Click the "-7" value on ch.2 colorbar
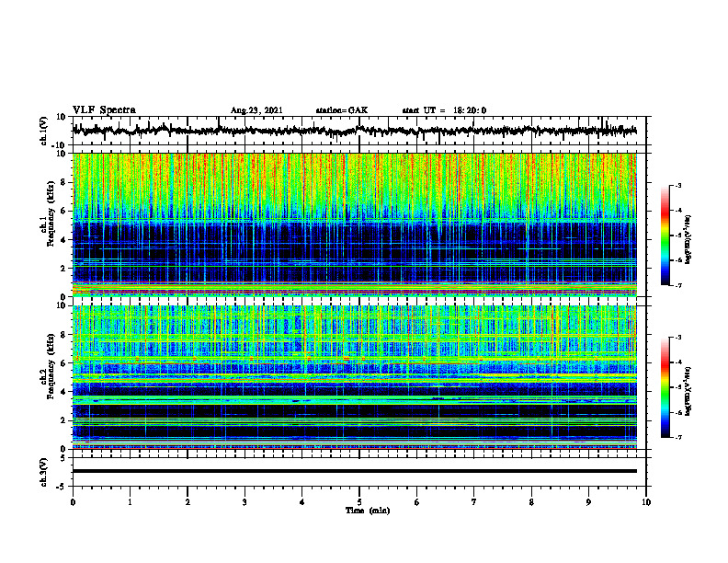This screenshot has height=563, width=728. click(677, 437)
